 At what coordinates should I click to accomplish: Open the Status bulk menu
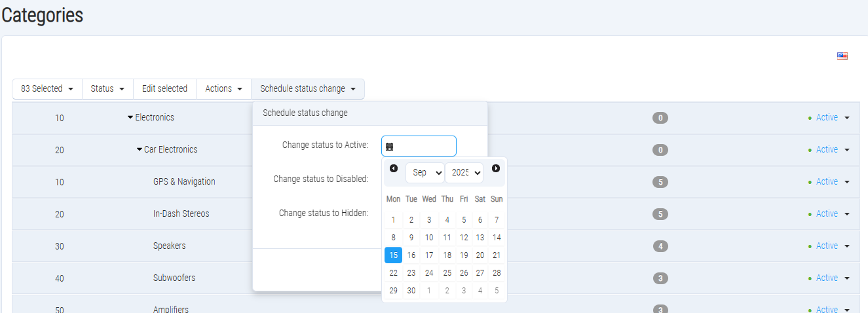(107, 89)
